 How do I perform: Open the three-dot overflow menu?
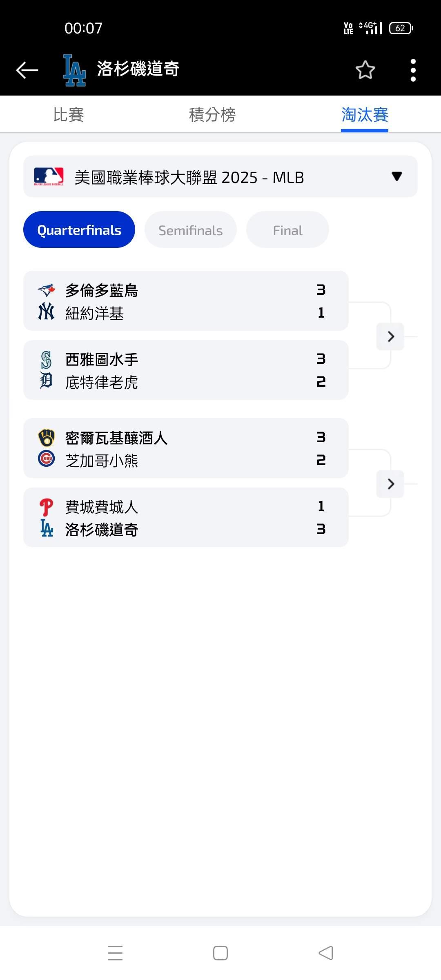(x=413, y=70)
